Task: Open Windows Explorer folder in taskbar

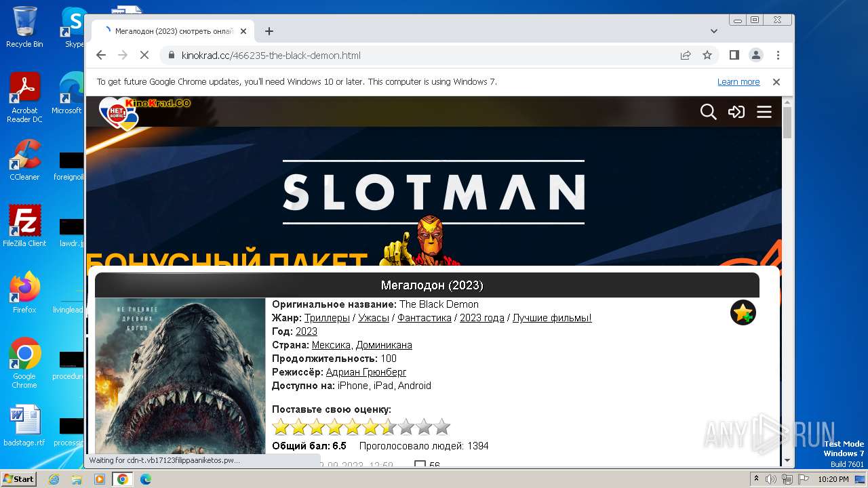Action: coord(77,479)
